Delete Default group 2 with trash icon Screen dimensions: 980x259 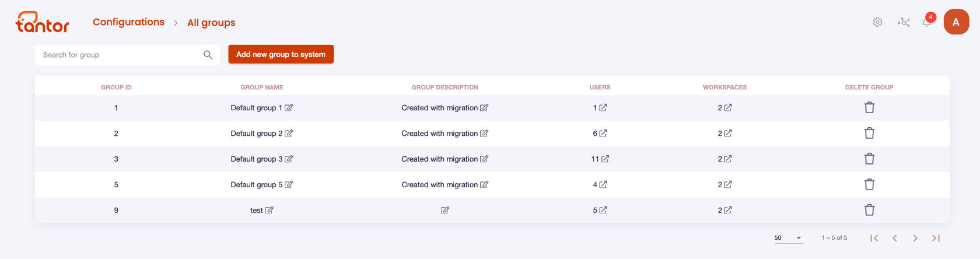[869, 134]
